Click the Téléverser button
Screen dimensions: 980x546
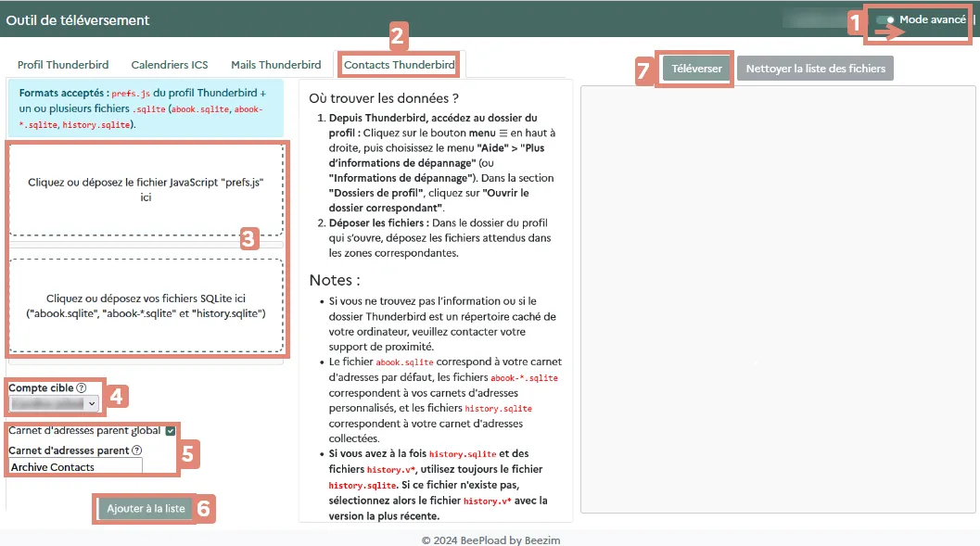tap(696, 69)
